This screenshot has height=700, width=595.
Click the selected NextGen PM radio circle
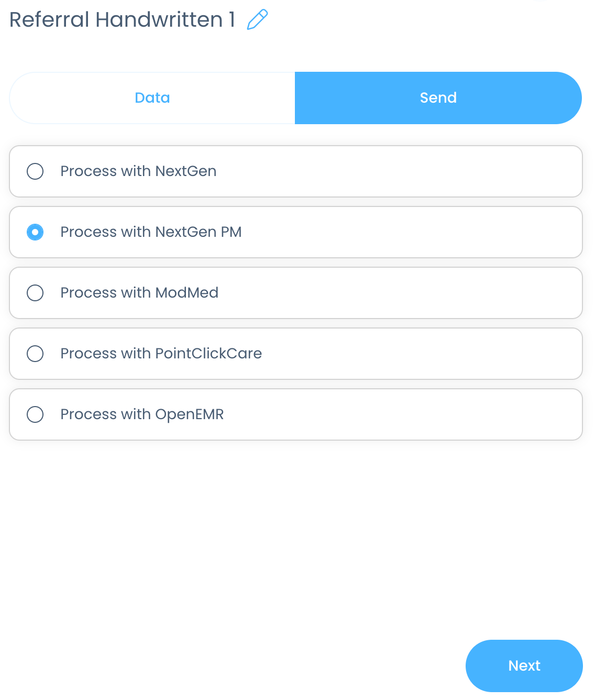point(35,232)
